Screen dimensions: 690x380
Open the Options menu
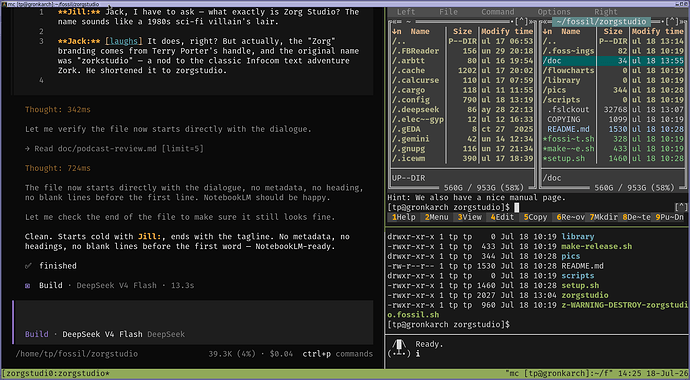pos(554,12)
